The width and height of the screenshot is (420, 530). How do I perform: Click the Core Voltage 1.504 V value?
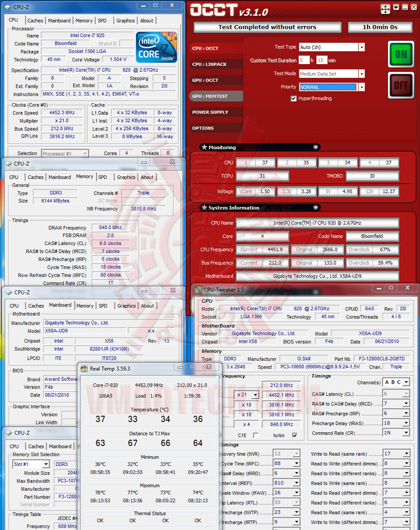coord(118,59)
